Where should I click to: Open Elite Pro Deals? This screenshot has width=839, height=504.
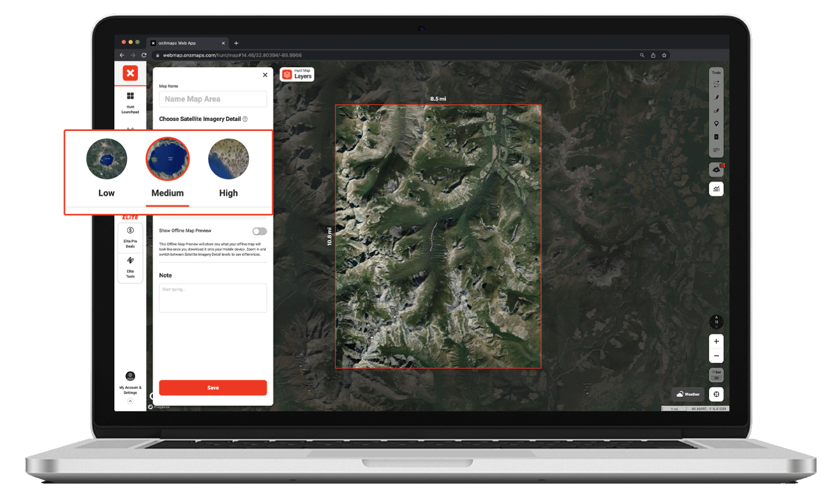(x=130, y=234)
